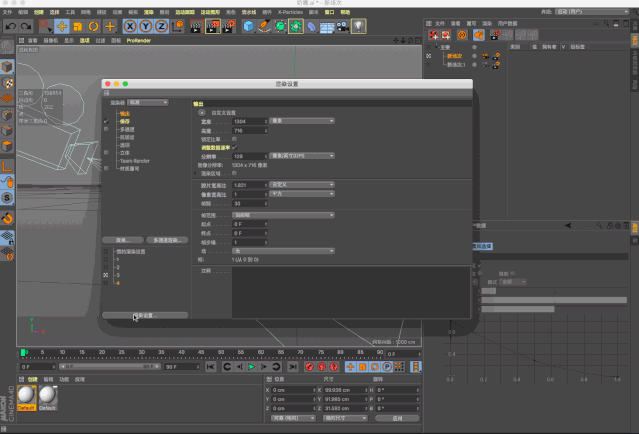Select the Rotate tool in the top toolbar

[93, 27]
